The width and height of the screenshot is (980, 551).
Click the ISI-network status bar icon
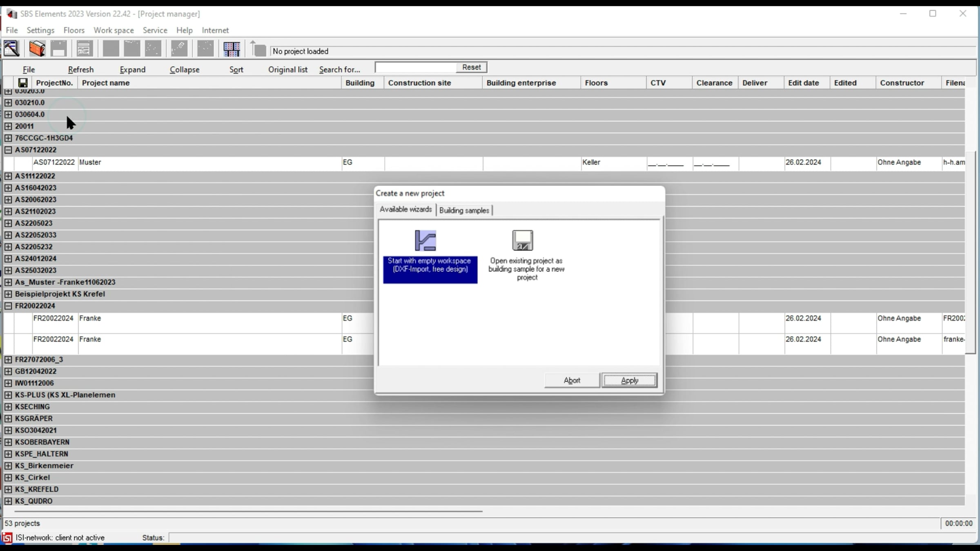click(x=7, y=538)
